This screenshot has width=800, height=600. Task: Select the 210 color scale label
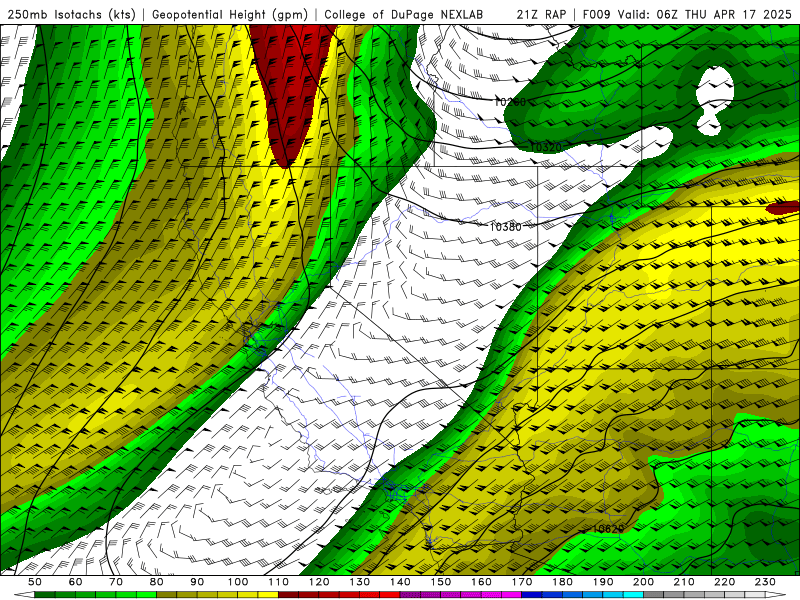tap(684, 582)
